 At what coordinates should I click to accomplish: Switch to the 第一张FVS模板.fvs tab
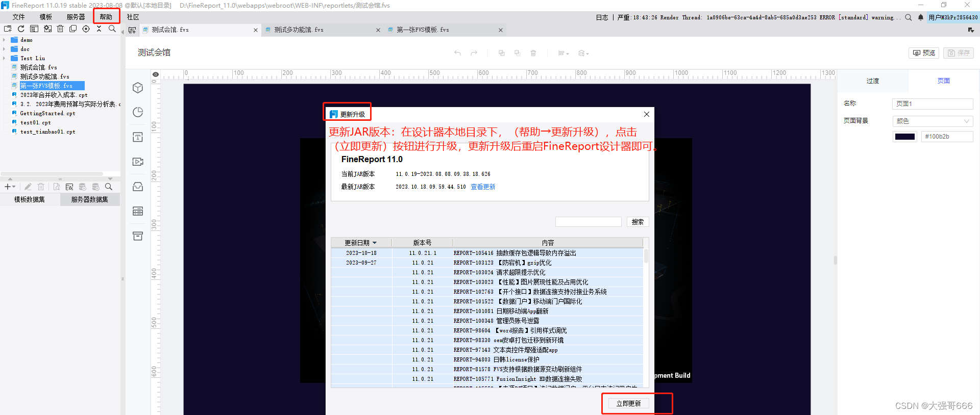point(445,30)
